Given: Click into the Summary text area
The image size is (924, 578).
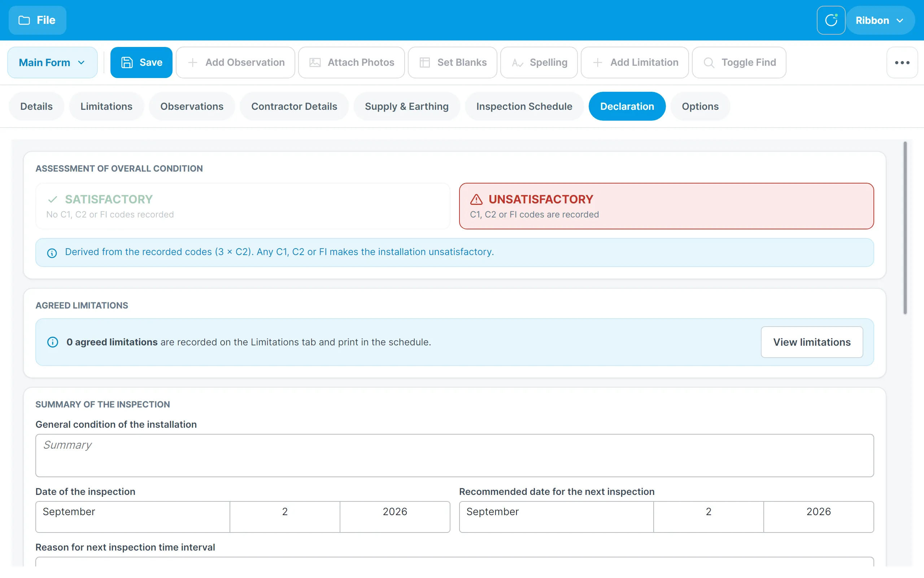Looking at the screenshot, I should pos(454,455).
